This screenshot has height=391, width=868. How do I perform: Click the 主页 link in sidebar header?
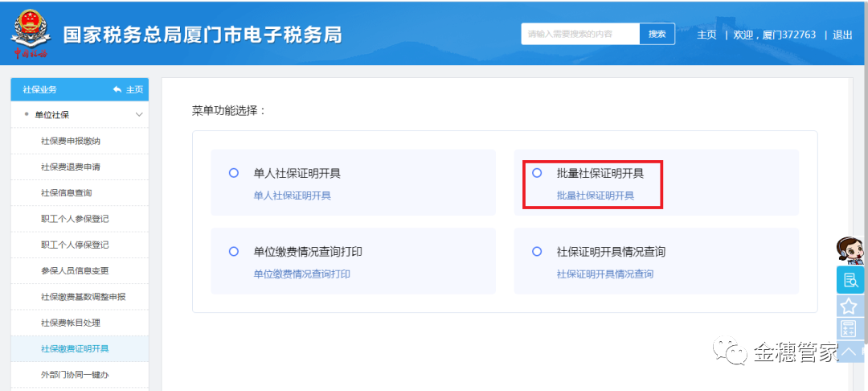point(134,90)
